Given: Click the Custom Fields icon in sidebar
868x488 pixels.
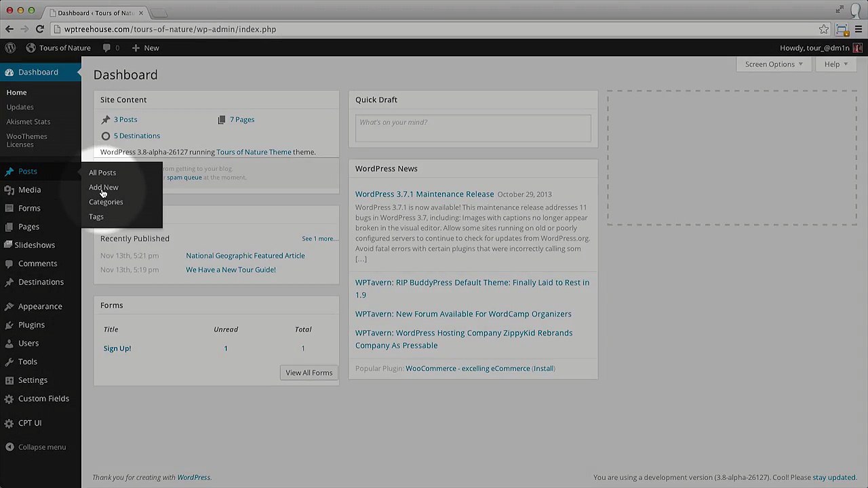Looking at the screenshot, I should [x=9, y=399].
